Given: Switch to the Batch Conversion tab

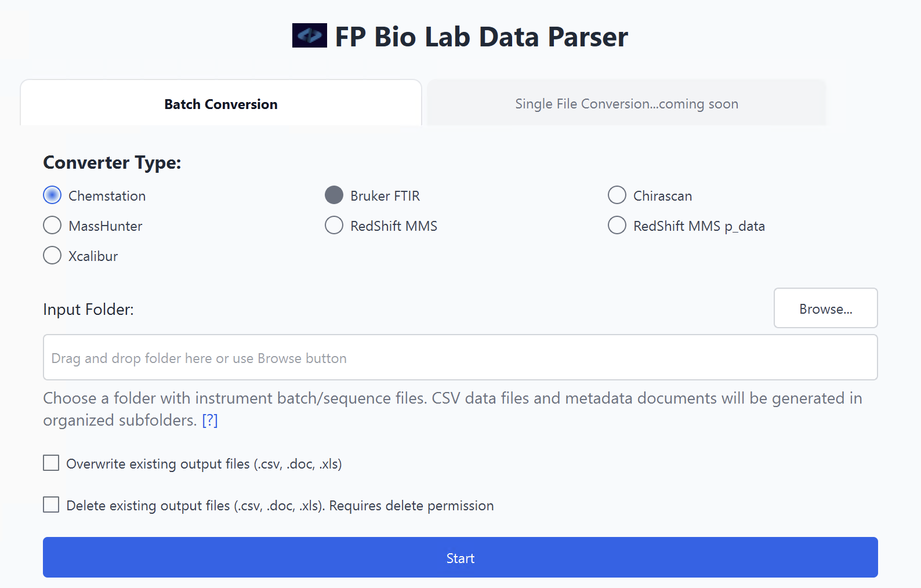Looking at the screenshot, I should click(x=221, y=104).
